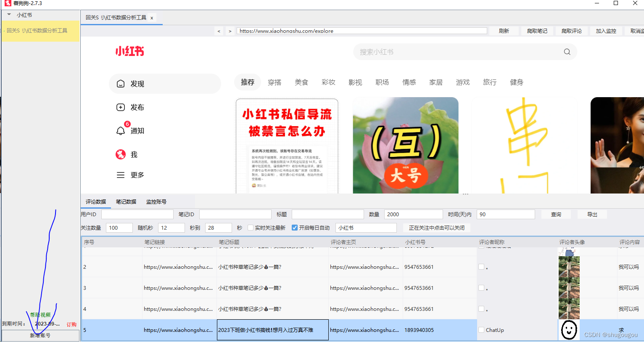Viewport: 644px width, 342px height.
Task: Switch to the 评论数据 tab
Action: click(96, 201)
